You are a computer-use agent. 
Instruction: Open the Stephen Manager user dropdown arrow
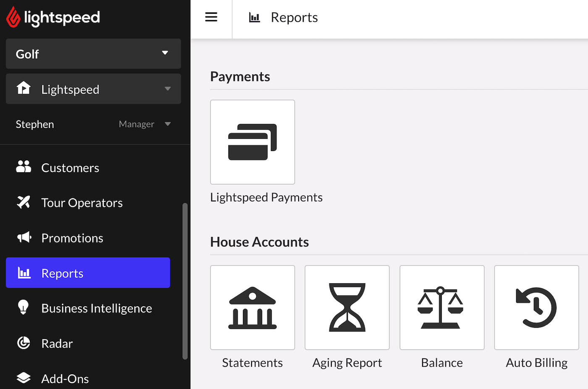point(168,124)
